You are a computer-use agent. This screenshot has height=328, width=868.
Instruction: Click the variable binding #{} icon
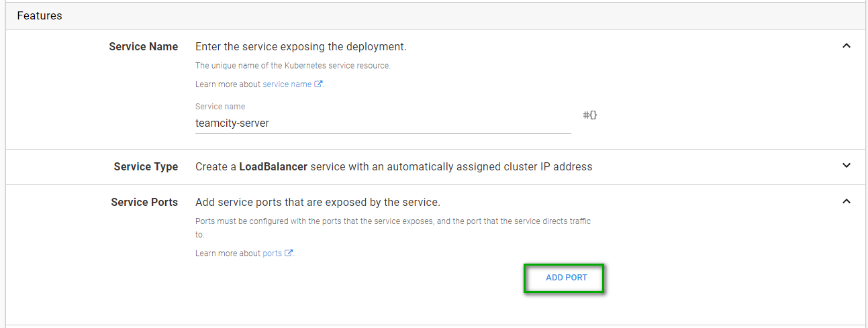click(590, 115)
